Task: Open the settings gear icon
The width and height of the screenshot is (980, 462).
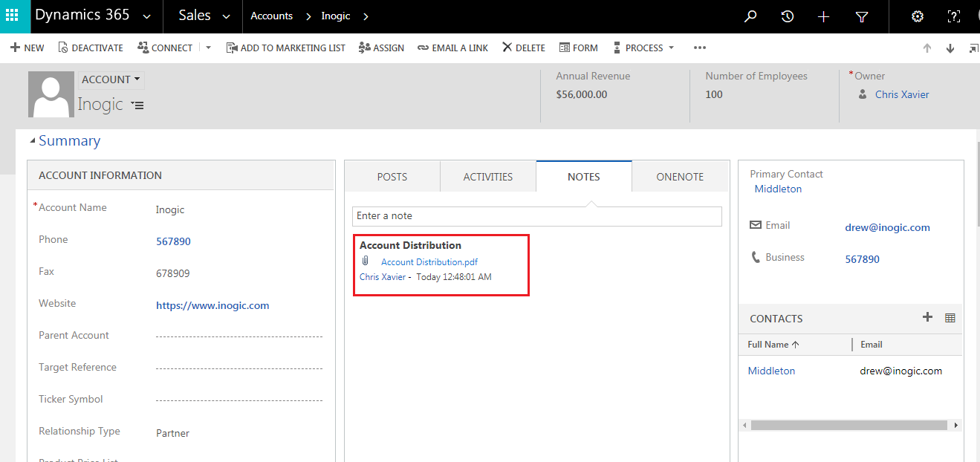Action: [918, 16]
